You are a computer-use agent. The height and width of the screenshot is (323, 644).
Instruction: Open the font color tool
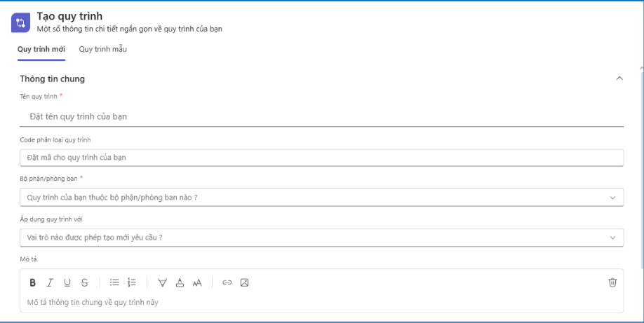180,283
